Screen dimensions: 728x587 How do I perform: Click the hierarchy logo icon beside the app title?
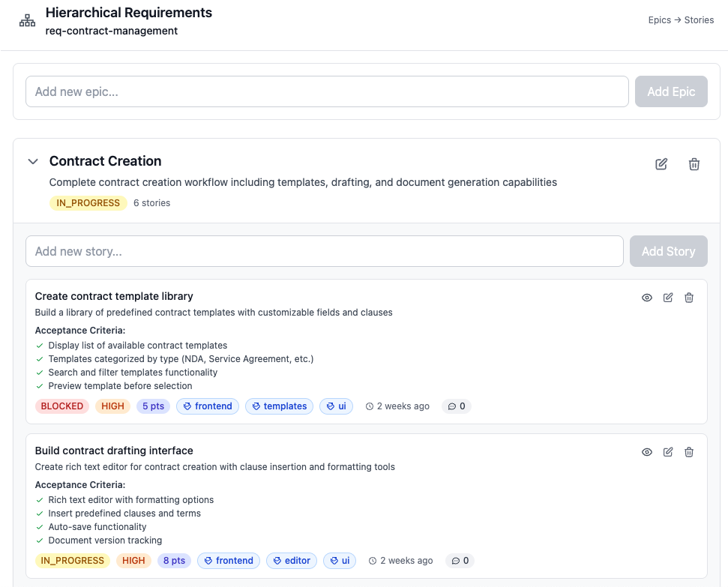click(x=27, y=20)
